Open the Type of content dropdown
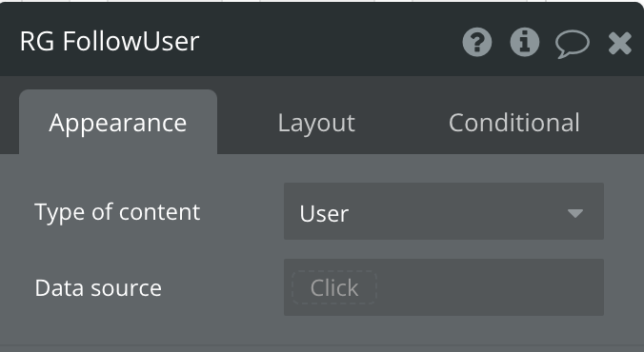 pyautogui.click(x=444, y=211)
